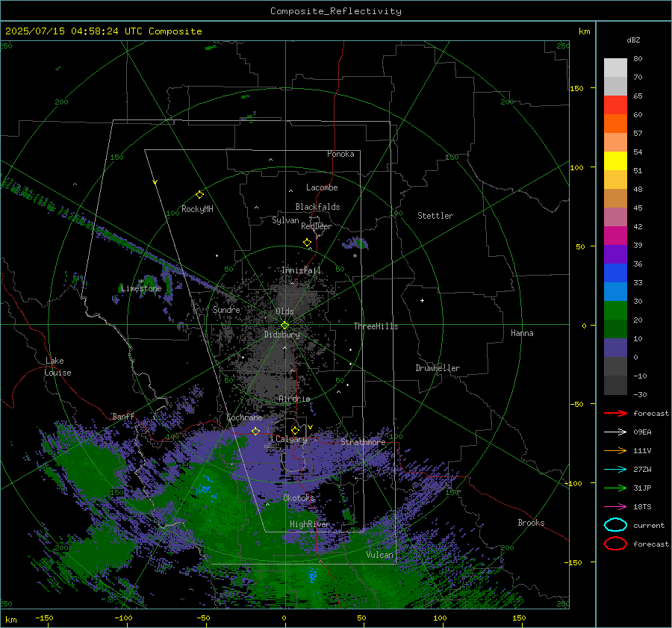Click the cyan 27ZW arrow in the legend

pos(615,470)
